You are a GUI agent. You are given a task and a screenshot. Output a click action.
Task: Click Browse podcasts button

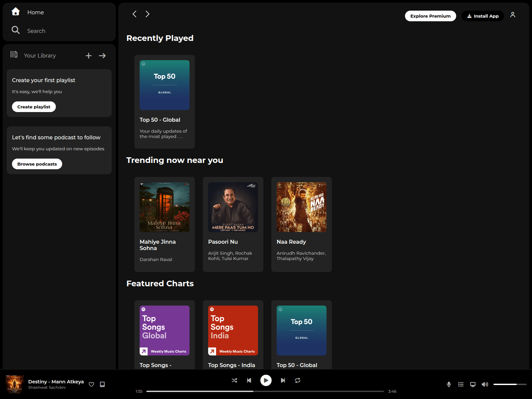(x=37, y=164)
